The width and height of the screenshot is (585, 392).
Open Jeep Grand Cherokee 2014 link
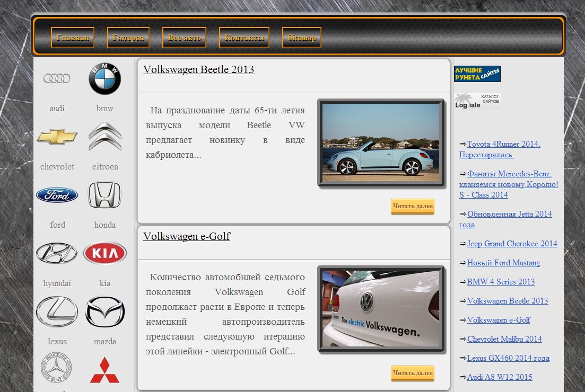point(512,244)
